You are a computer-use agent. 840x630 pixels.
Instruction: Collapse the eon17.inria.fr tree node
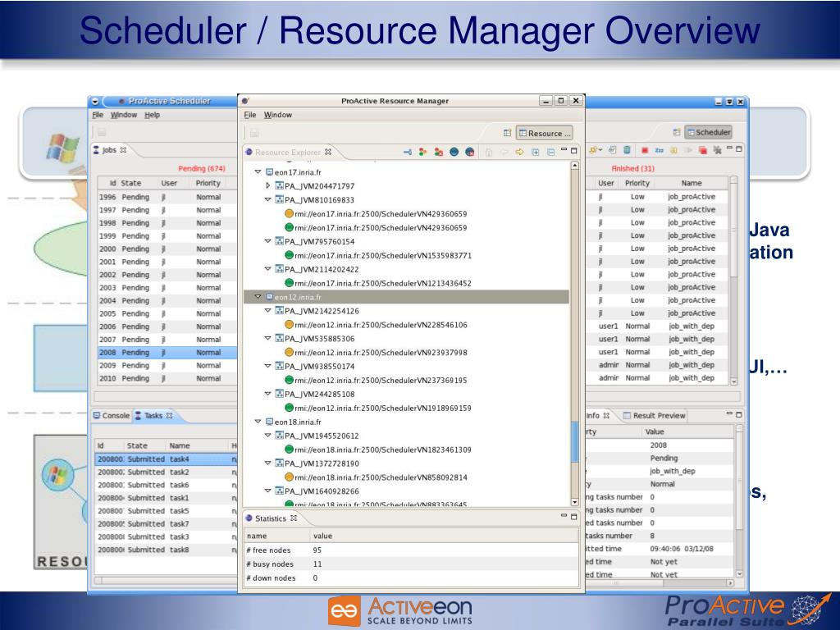[x=258, y=172]
